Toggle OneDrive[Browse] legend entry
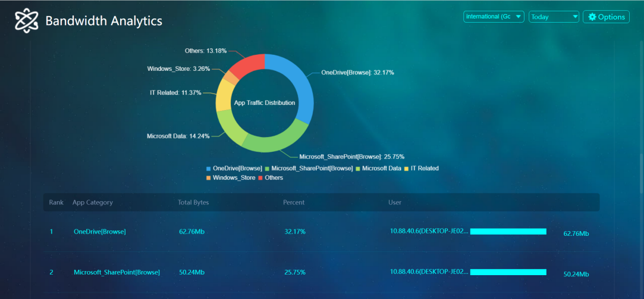This screenshot has width=644, height=299. [234, 169]
